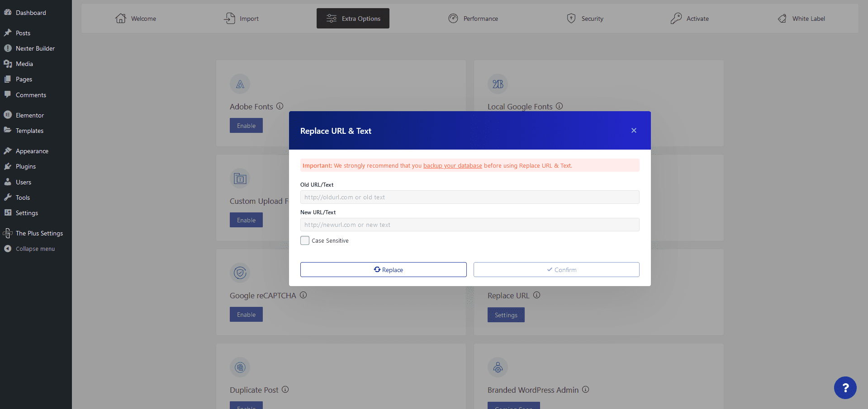This screenshot has width=868, height=409.
Task: Click the 'Duplicate Post' card title
Action: pyautogui.click(x=254, y=390)
